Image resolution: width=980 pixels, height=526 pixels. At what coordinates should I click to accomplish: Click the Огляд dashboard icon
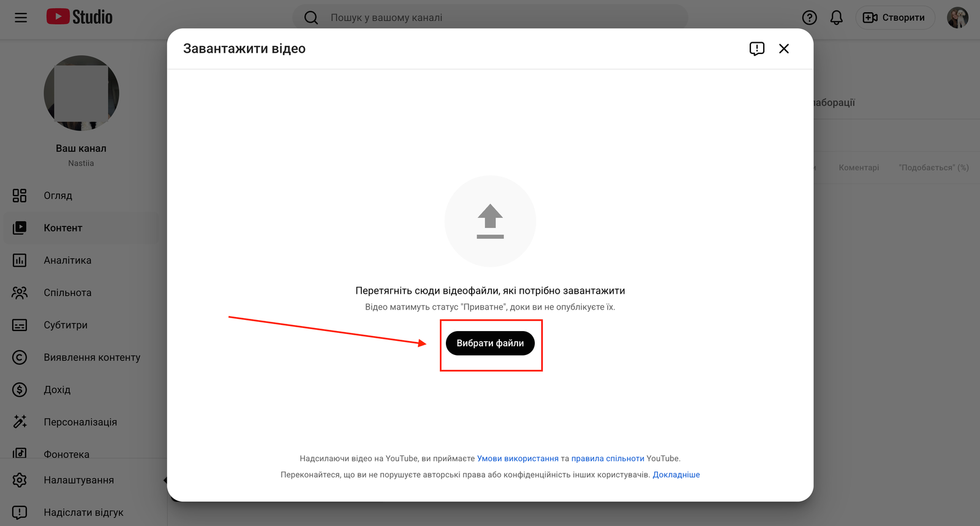point(20,196)
